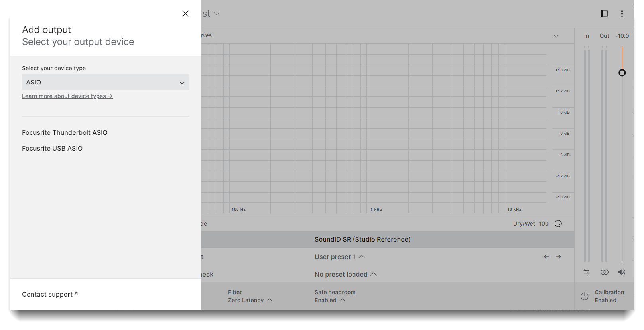Viewport: 644px width, 330px height.
Task: Open the three-dot more options menu
Action: (622, 14)
